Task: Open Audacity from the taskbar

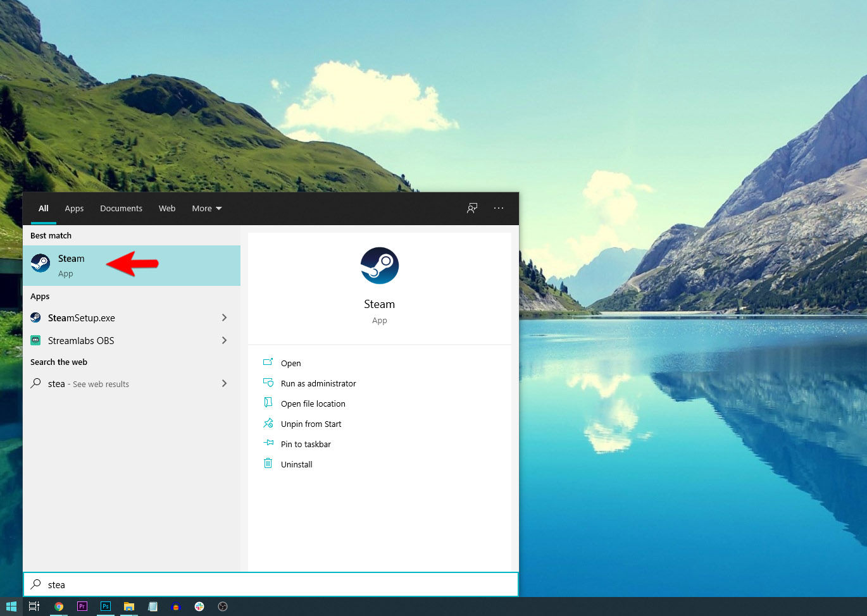Action: pyautogui.click(x=176, y=607)
